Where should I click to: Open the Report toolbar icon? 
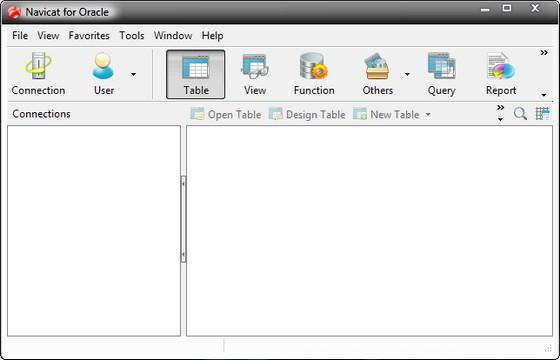click(501, 74)
